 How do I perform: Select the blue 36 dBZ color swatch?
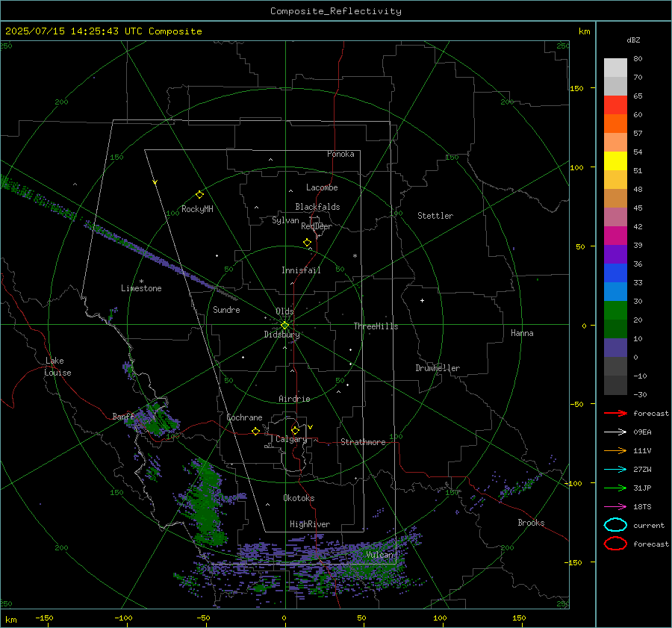(615, 273)
